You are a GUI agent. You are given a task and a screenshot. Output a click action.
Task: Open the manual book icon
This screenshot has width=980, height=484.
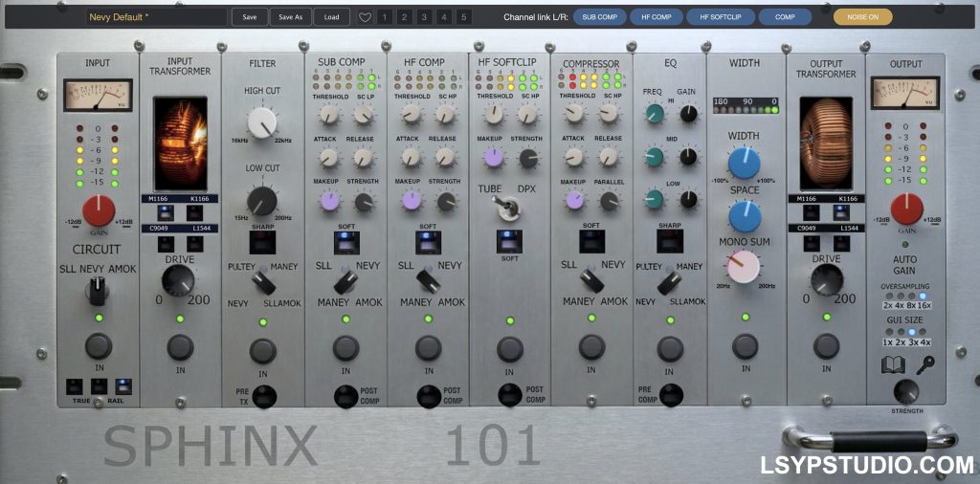893,365
